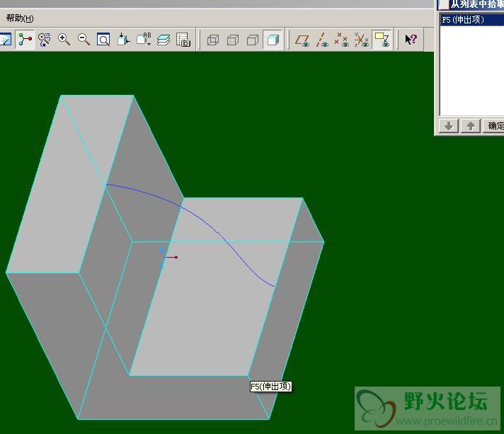Viewport: 504px width, 434px height.
Task: Select the zoom out magnifier tool
Action: (x=84, y=40)
